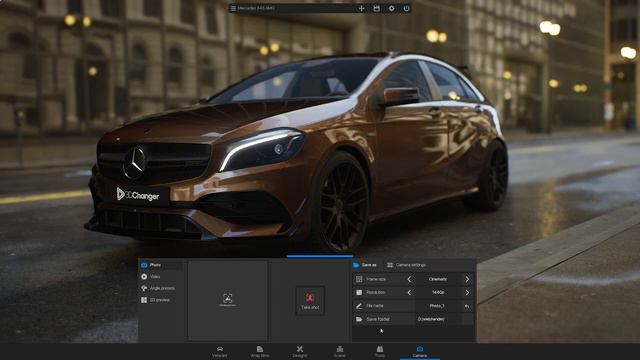
Task: Click the Save folder icon
Action: [359, 319]
